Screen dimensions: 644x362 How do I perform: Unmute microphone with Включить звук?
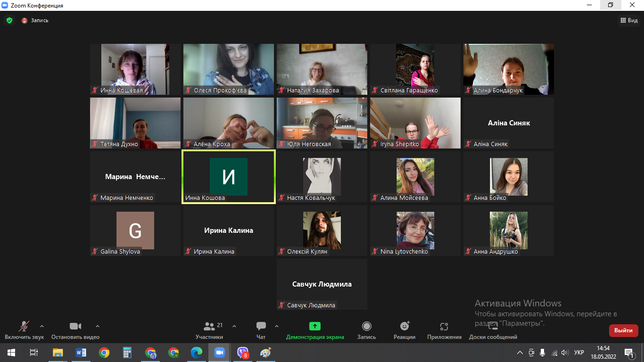(x=24, y=330)
